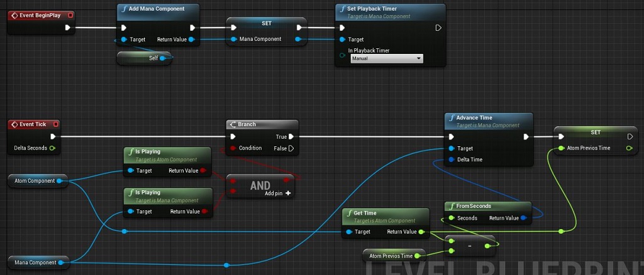Select the Advance Time node title
The width and height of the screenshot is (644, 275).
click(474, 117)
